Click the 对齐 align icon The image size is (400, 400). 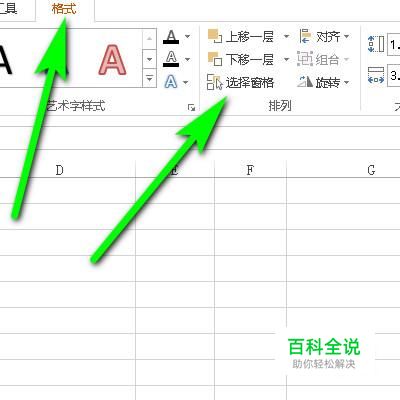click(305, 36)
